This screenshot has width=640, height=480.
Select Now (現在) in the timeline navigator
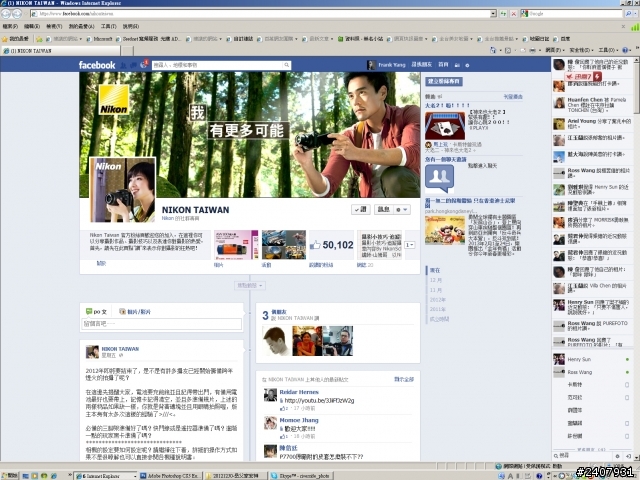[x=435, y=271]
